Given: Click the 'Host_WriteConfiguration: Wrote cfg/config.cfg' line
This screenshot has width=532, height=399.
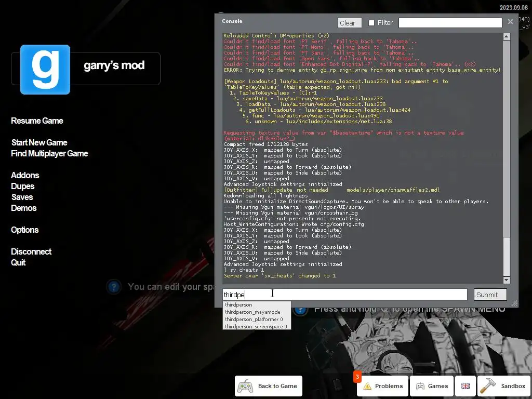Looking at the screenshot, I should point(294,224).
